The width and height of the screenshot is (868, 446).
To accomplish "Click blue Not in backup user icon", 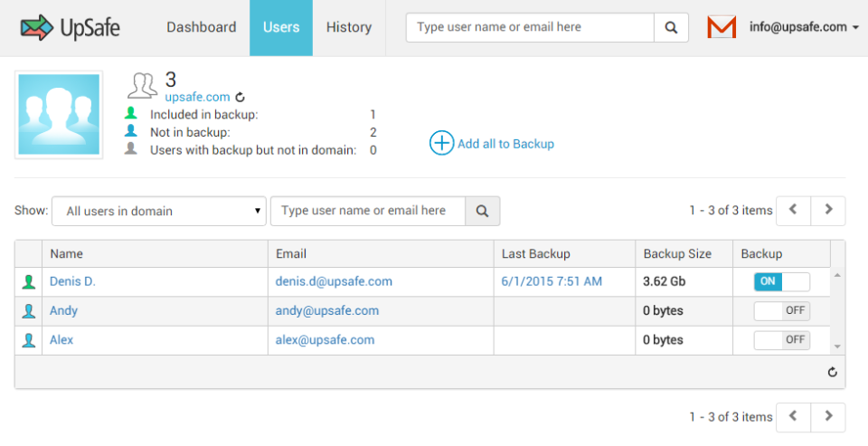I will pyautogui.click(x=130, y=131).
